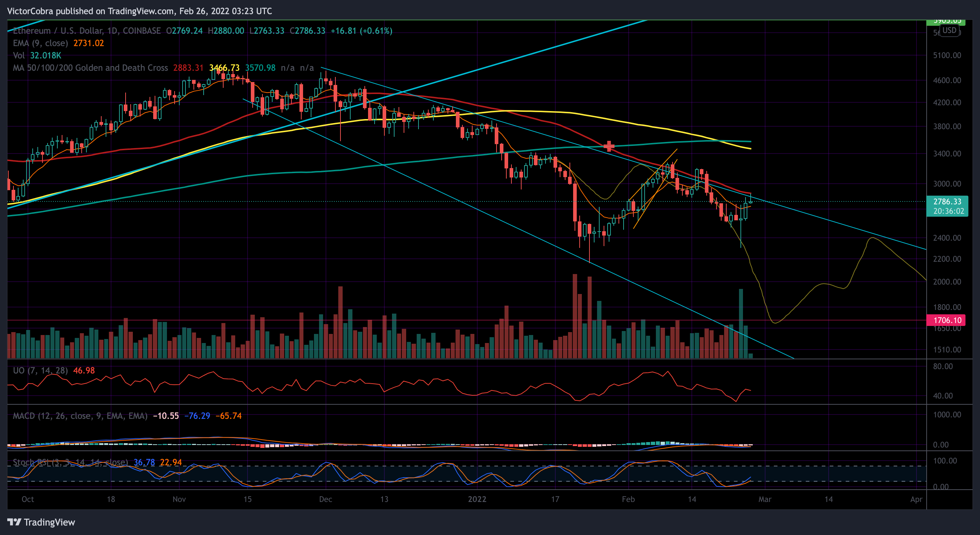980x535 pixels.
Task: Click the 2000.00 price axis label
Action: tap(947, 282)
